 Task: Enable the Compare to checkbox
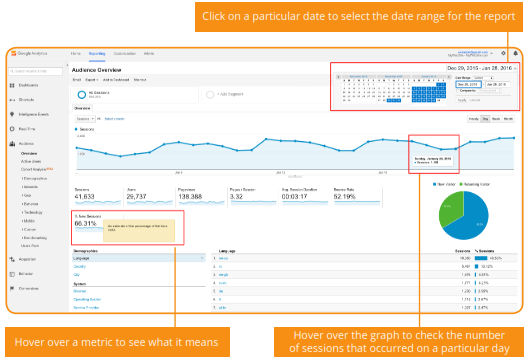[458, 91]
